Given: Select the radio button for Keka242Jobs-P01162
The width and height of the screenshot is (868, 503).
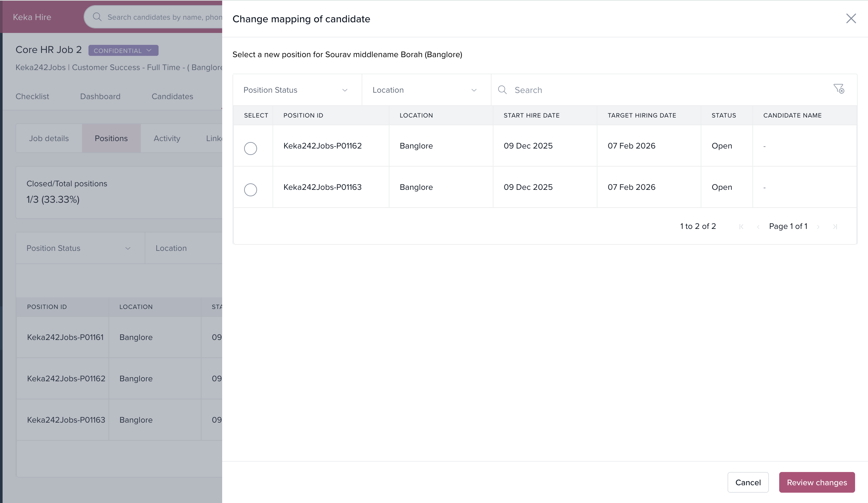Looking at the screenshot, I should [250, 149].
